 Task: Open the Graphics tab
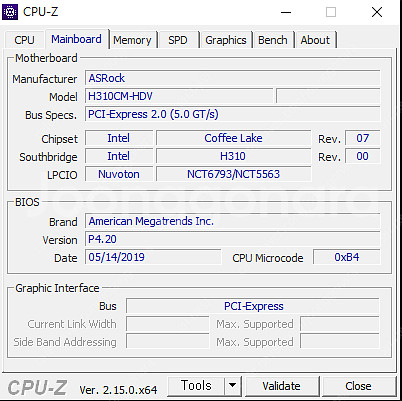pyautogui.click(x=226, y=40)
